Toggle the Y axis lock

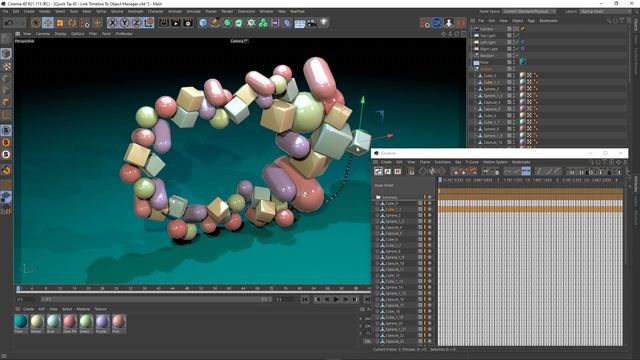(124, 23)
